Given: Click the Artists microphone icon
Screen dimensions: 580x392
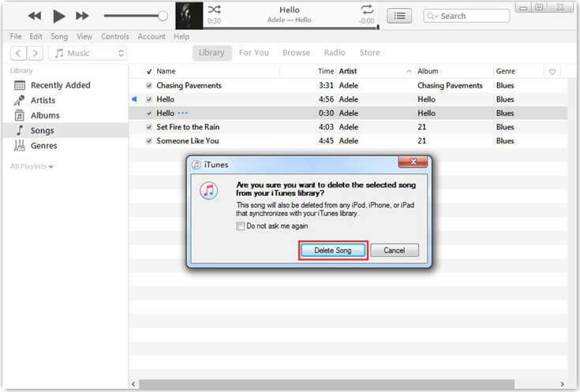Looking at the screenshot, I should 19,100.
